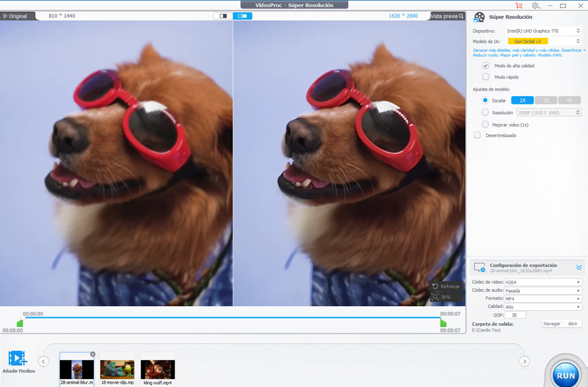Image resolution: width=588 pixels, height=387 pixels.
Task: Open the Modelo de IA dropdown Gen Detail v3
Action: [544, 41]
